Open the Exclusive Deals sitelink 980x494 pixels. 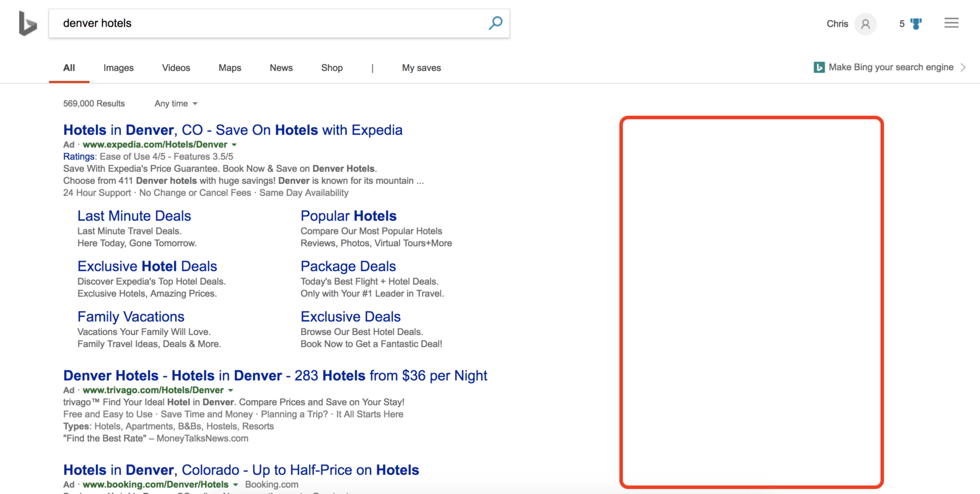pyautogui.click(x=351, y=317)
